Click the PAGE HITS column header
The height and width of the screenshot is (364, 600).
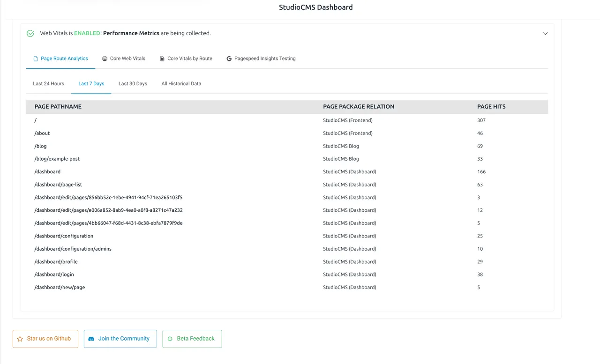pos(491,107)
